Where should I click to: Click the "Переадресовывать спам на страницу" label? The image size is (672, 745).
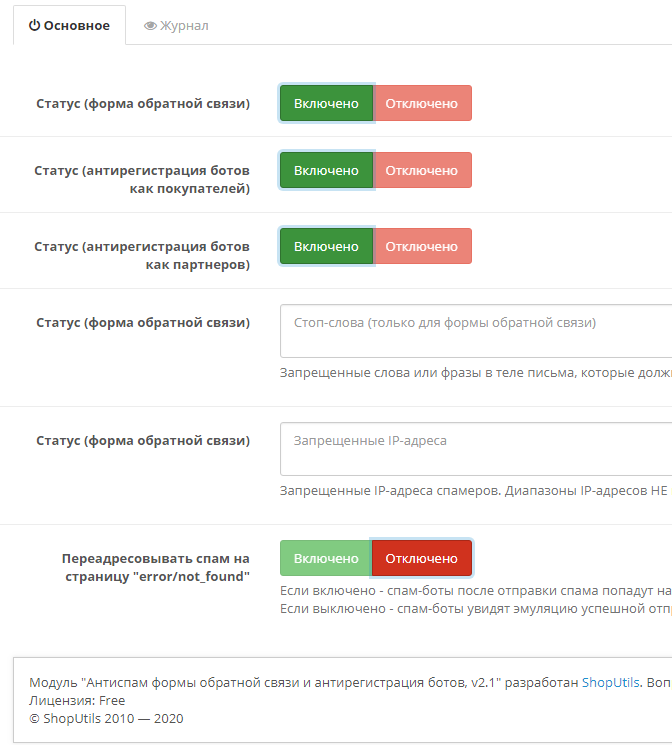click(x=155, y=567)
